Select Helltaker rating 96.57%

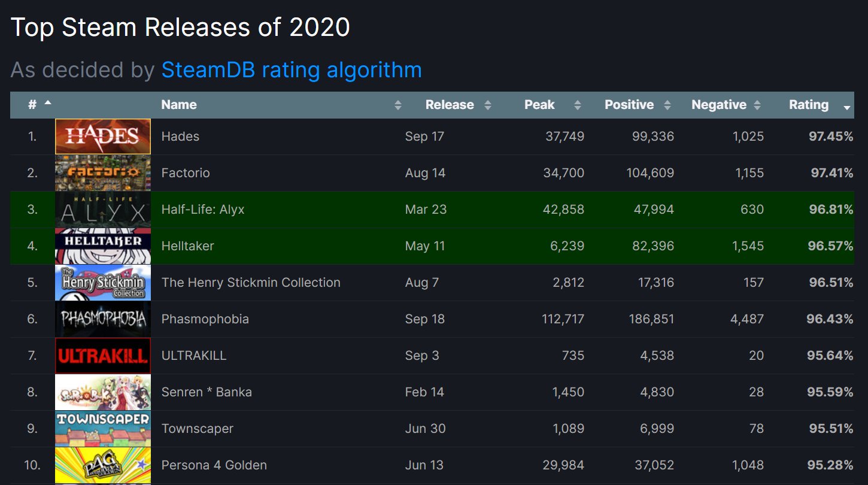tap(831, 246)
